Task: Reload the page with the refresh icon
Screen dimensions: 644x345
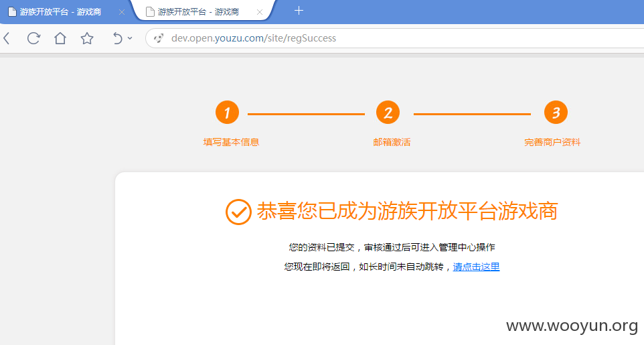Action: [x=33, y=38]
